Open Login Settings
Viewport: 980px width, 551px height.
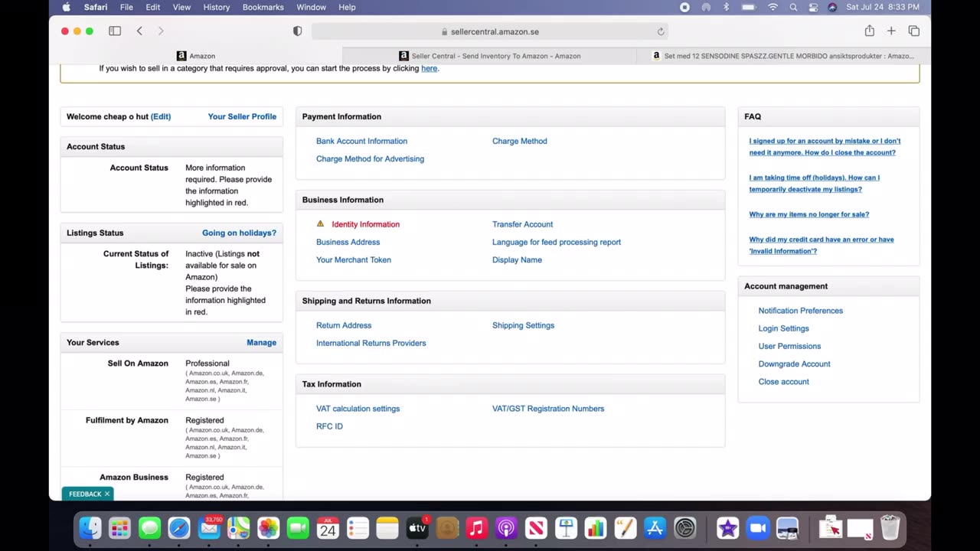point(783,328)
